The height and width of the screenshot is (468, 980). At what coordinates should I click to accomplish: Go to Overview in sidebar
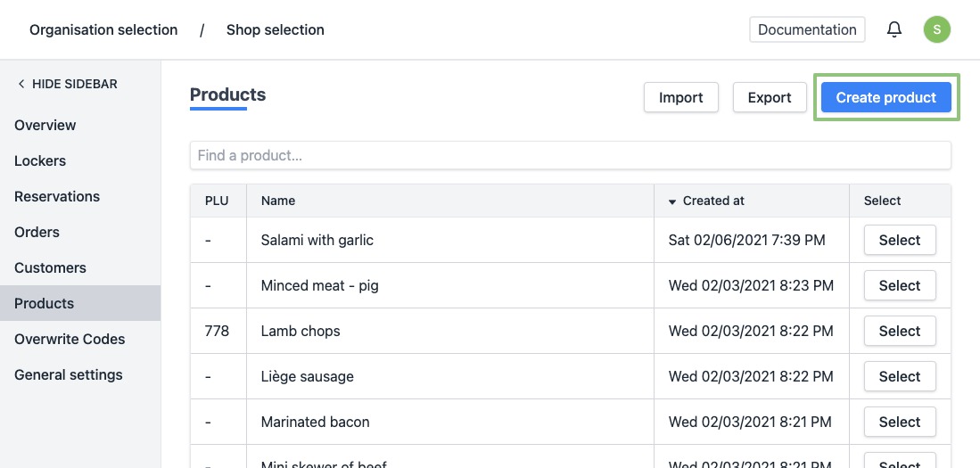(45, 125)
